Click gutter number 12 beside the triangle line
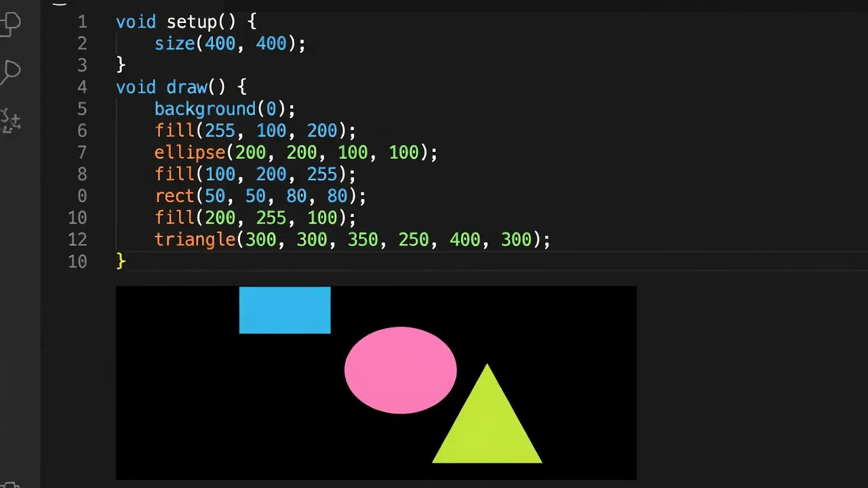The width and height of the screenshot is (868, 488). click(x=77, y=239)
